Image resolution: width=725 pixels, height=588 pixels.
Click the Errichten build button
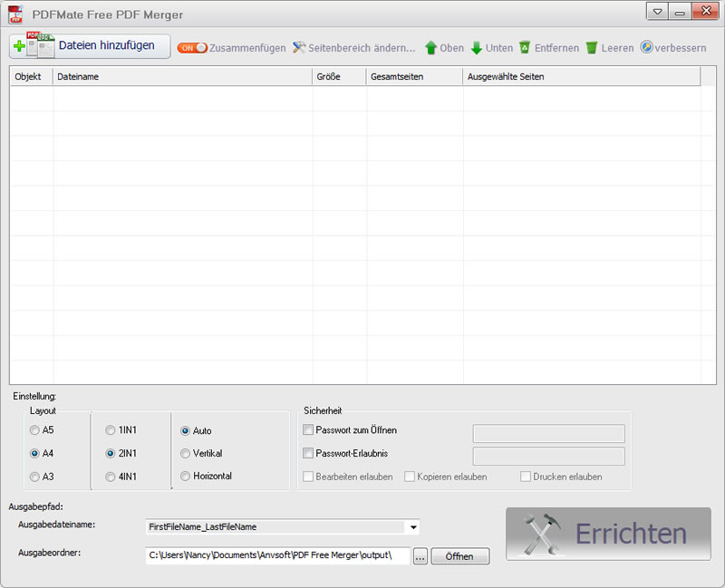click(x=608, y=534)
